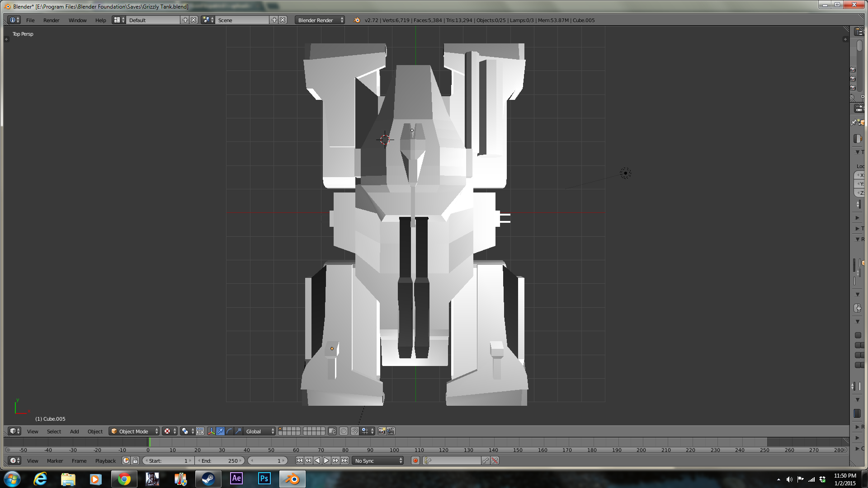Screen dimensions: 868x488
Task: Open the Playback menu
Action: 105,461
